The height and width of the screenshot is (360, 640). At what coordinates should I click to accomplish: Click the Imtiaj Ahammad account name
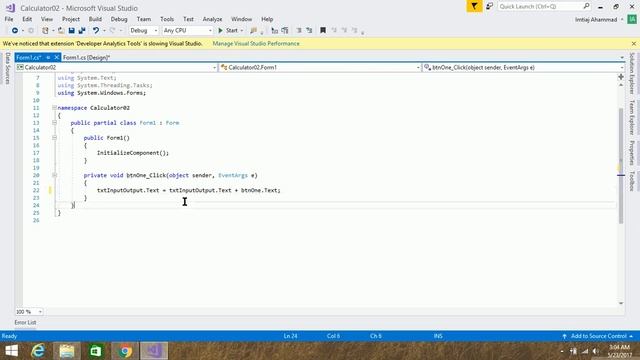[x=596, y=20]
